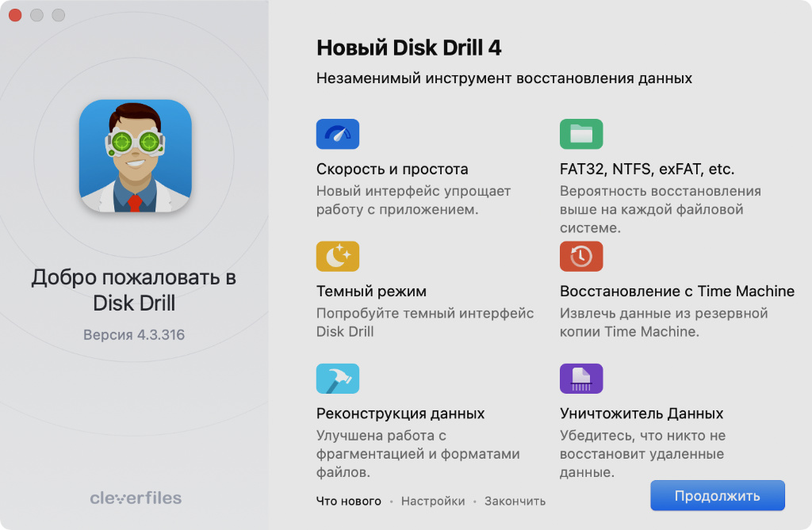Click description Попробуйте темный интерфейс Disk Drill
This screenshot has height=530, width=812.
(x=425, y=322)
